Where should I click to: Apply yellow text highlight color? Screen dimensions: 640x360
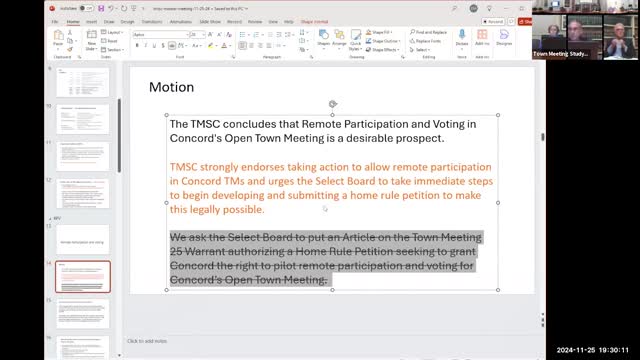210,45
